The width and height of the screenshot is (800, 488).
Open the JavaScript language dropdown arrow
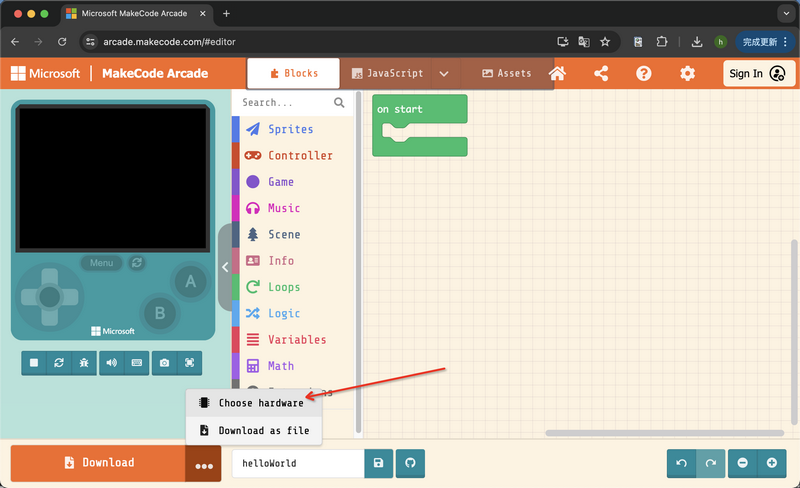point(444,73)
